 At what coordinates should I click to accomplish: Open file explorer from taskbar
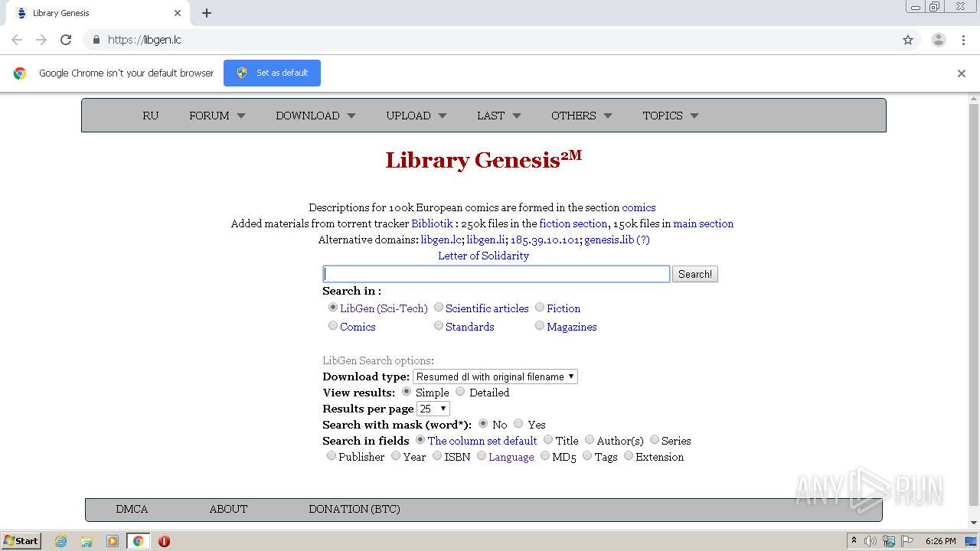(87, 541)
